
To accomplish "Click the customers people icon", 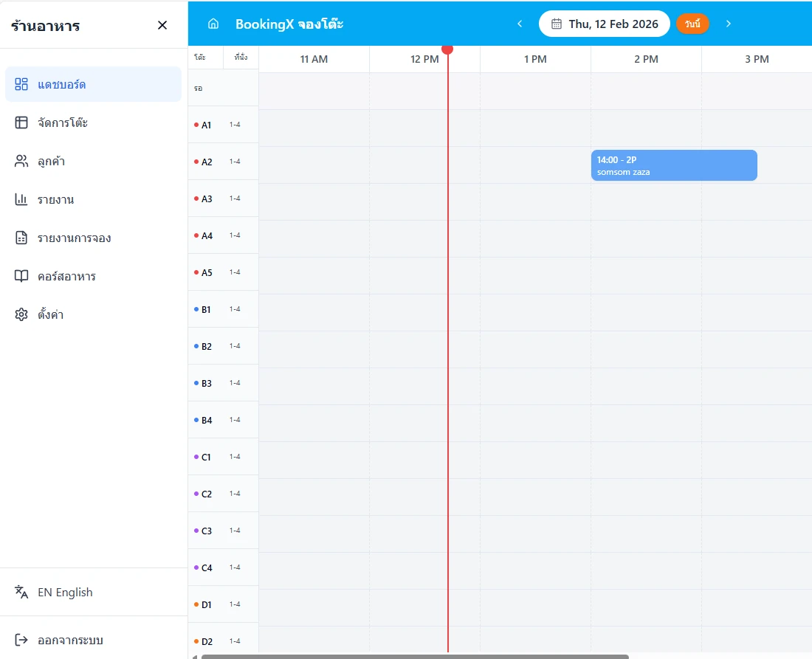I will point(21,161).
